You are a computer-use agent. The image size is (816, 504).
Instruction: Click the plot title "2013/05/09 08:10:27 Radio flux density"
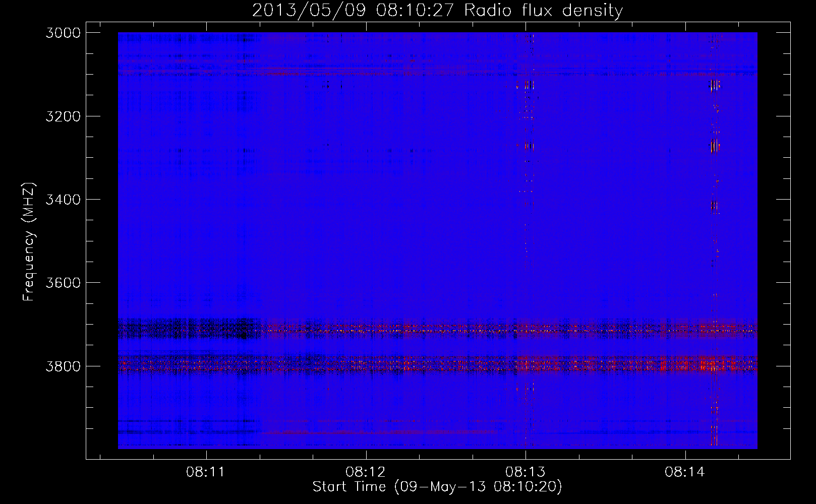[x=437, y=10]
